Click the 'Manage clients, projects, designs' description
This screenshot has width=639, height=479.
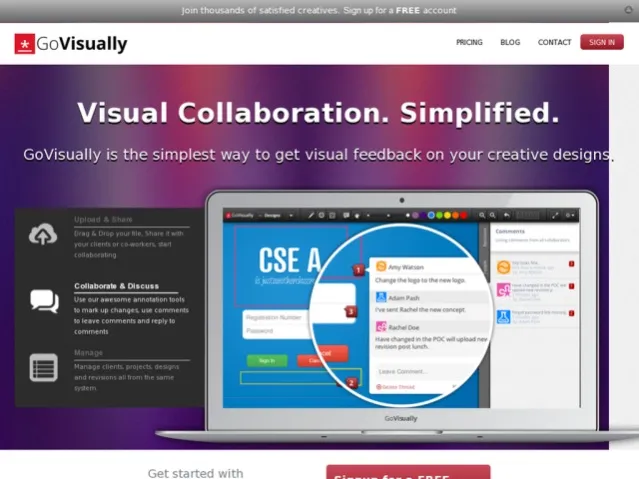127,377
